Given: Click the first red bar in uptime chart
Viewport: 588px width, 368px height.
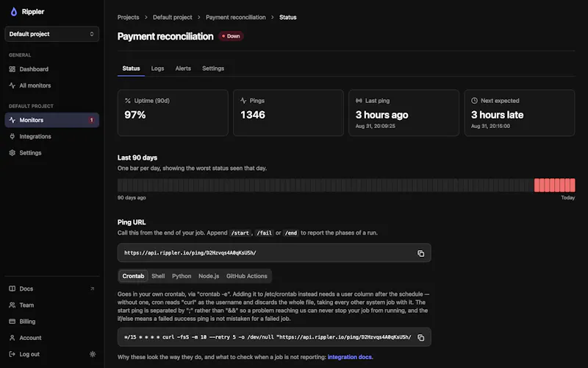Looking at the screenshot, I should pos(537,185).
